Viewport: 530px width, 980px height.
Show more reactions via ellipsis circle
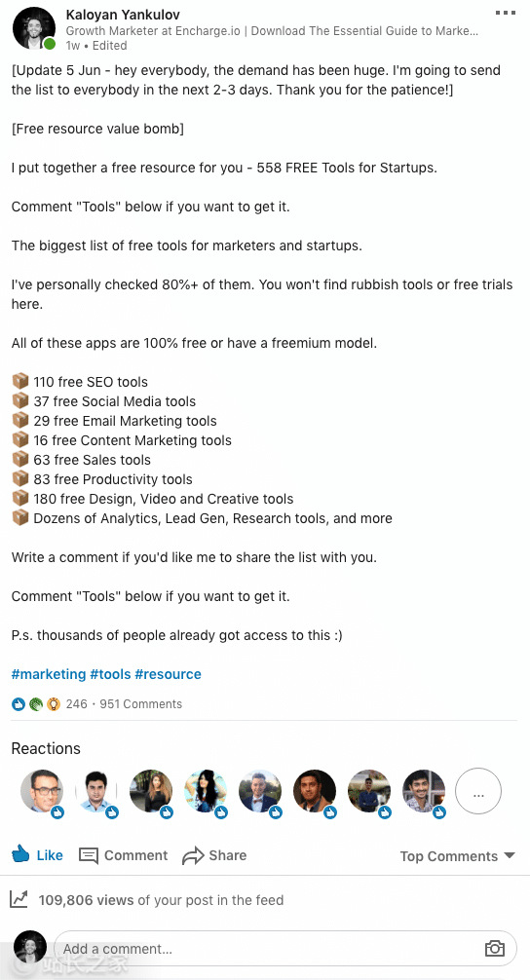(x=478, y=791)
